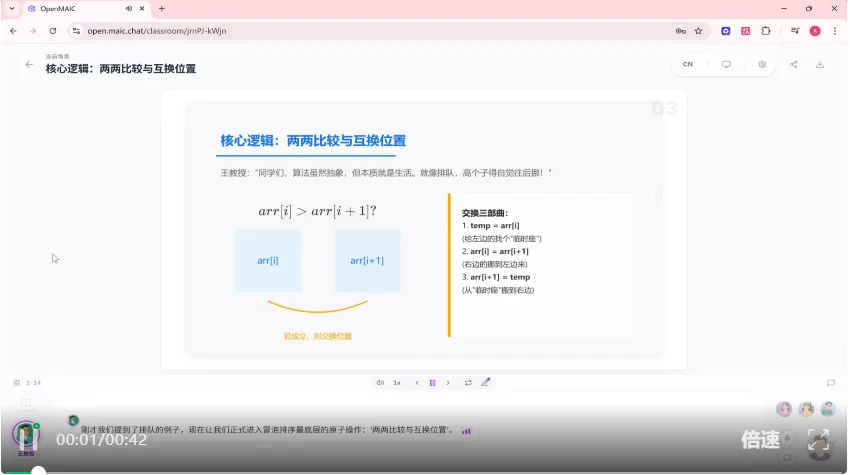
Task: Click the browser back arrow
Action: coord(14,31)
